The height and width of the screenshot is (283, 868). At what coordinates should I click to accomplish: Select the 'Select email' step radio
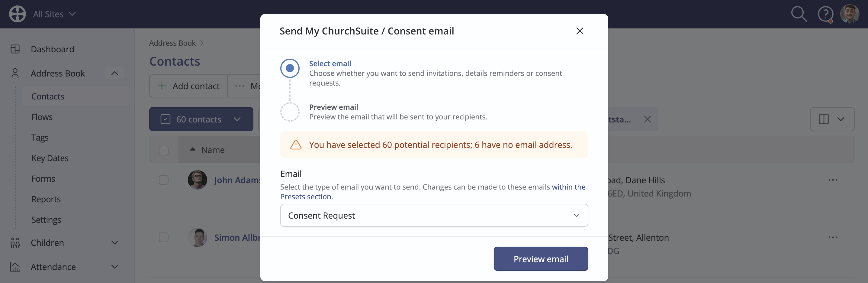point(290,68)
